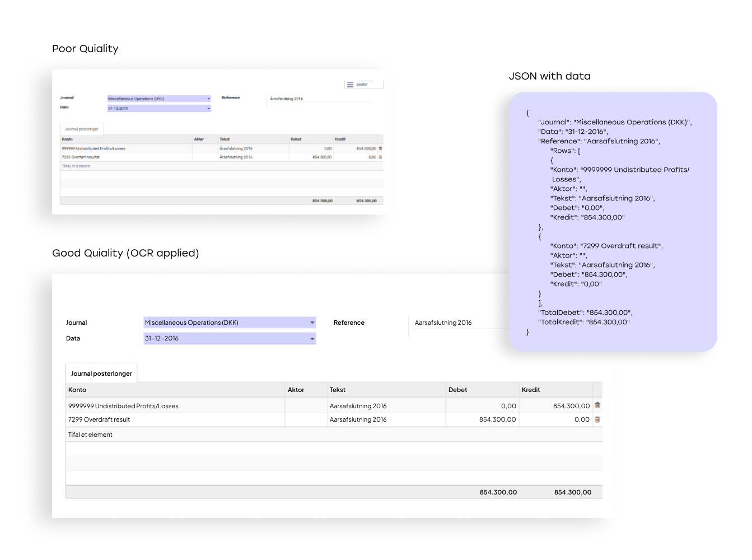Click the '7299 Overdraft result' cell in Good Quality table

click(99, 419)
